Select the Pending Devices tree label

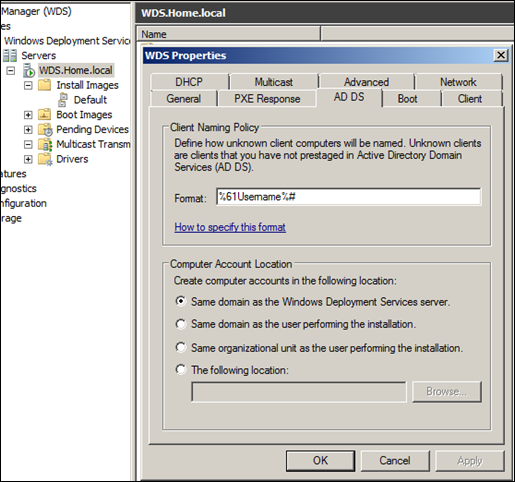(92, 129)
